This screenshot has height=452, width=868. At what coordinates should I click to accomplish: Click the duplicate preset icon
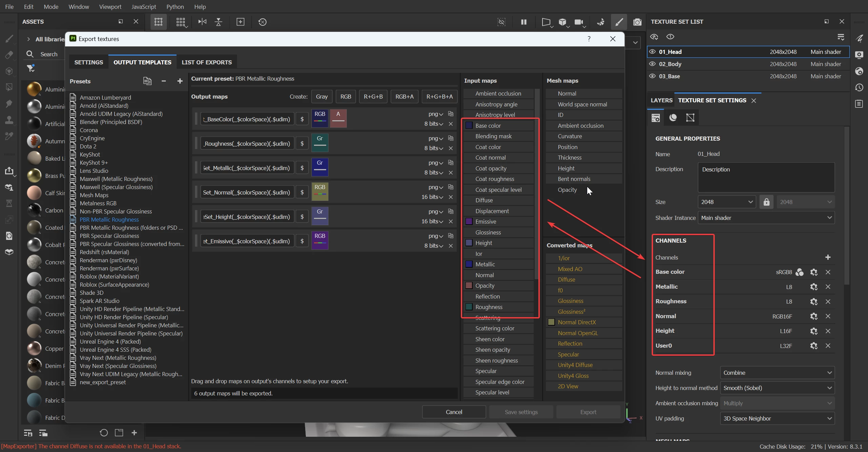coord(147,81)
